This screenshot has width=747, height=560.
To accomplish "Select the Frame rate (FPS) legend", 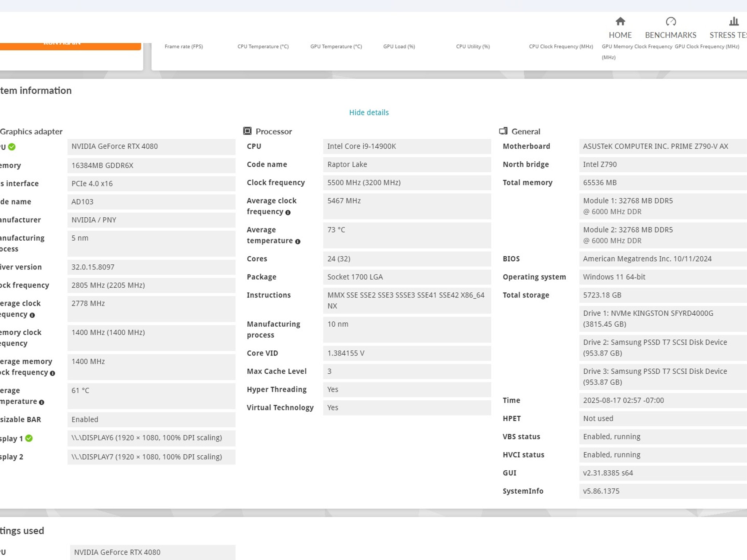I will click(184, 46).
